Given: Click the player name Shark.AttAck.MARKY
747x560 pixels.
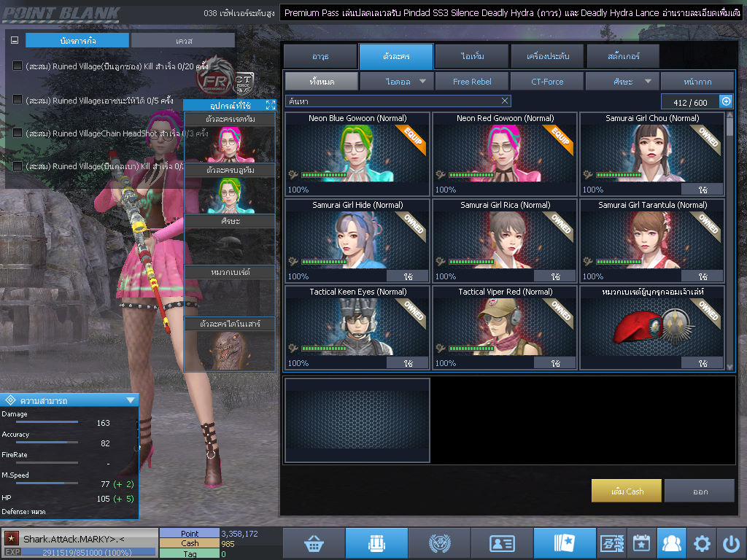Looking at the screenshot, I should [x=74, y=539].
